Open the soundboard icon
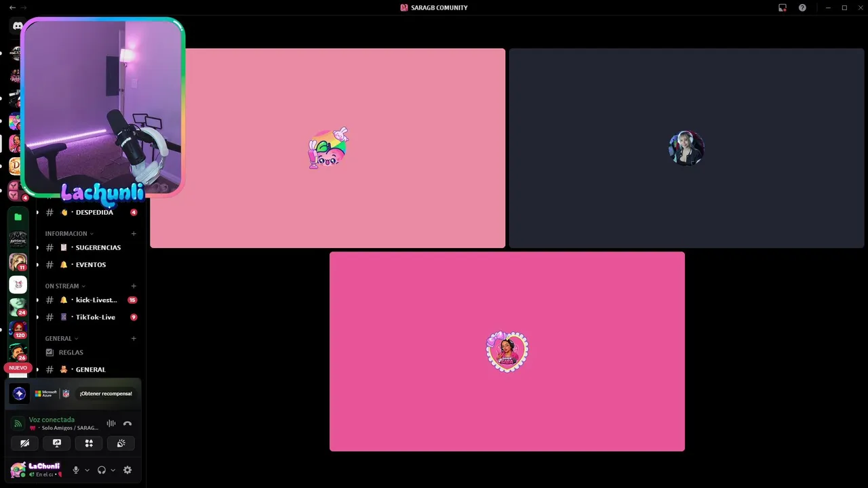This screenshot has width=868, height=488. tap(121, 443)
